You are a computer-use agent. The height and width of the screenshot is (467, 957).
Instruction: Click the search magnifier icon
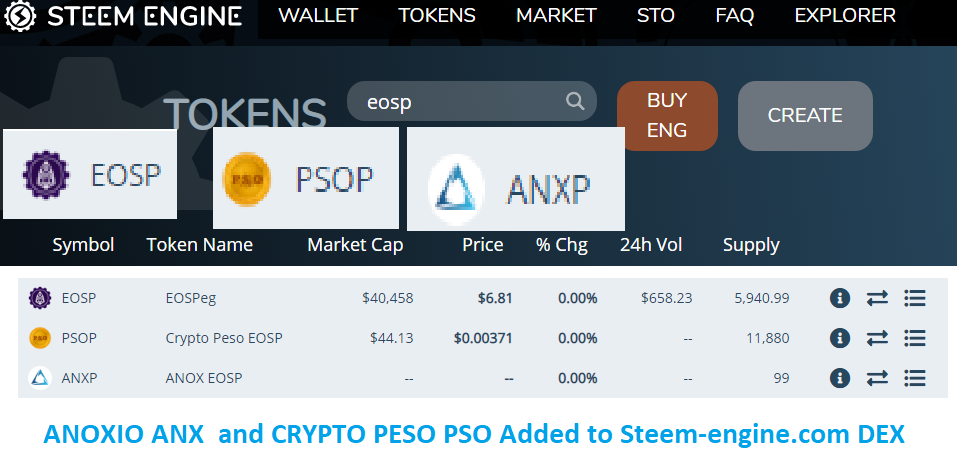tap(575, 101)
